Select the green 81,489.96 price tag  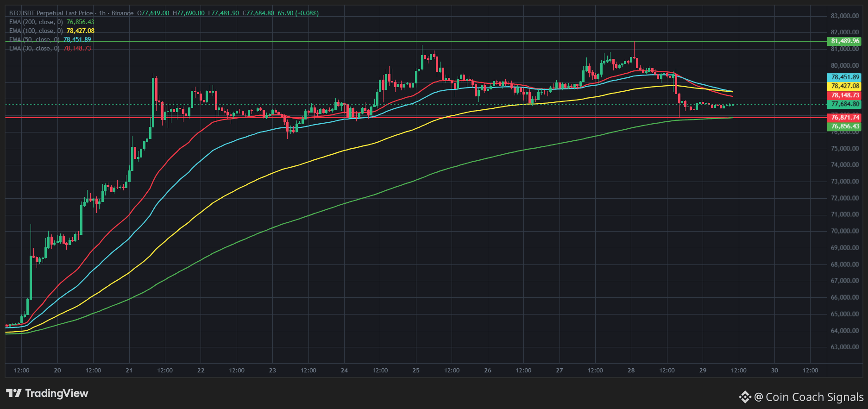point(845,41)
